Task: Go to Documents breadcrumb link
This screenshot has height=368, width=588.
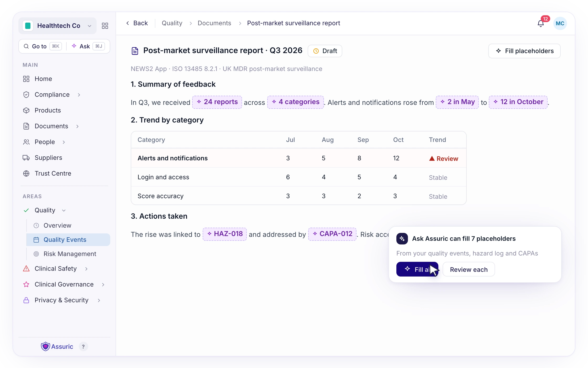Action: [214, 23]
